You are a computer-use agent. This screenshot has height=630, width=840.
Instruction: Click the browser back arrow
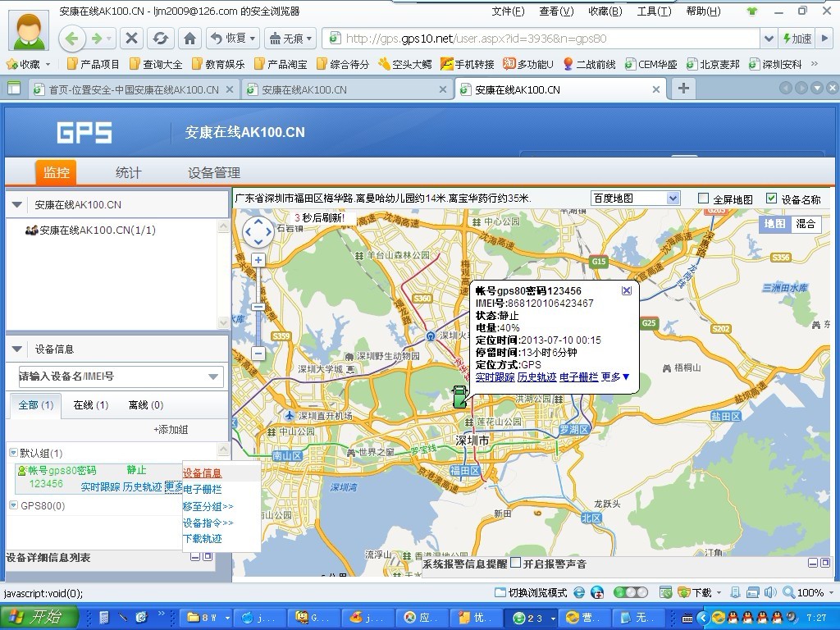click(x=71, y=39)
